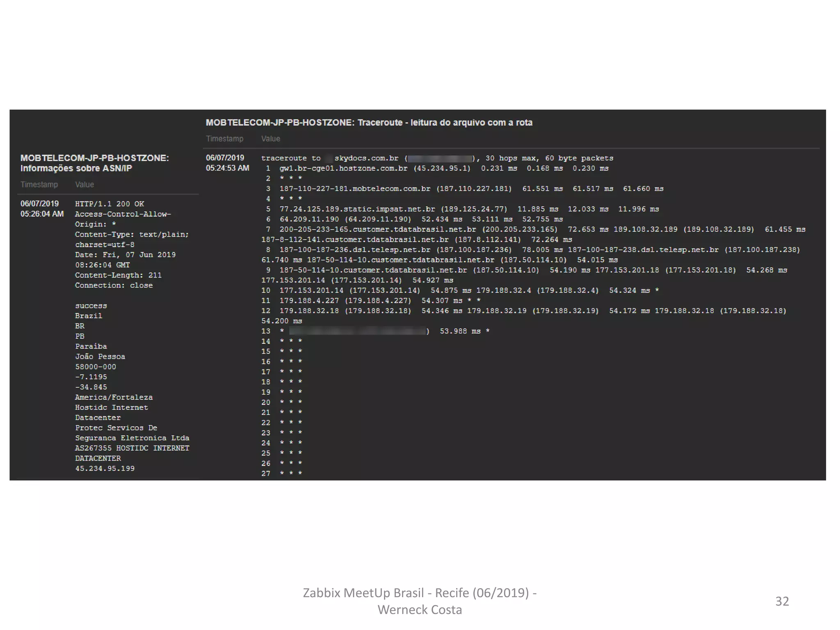Click the '* * *' result on hop 27
Screen dimensions: 840x630
(291, 474)
